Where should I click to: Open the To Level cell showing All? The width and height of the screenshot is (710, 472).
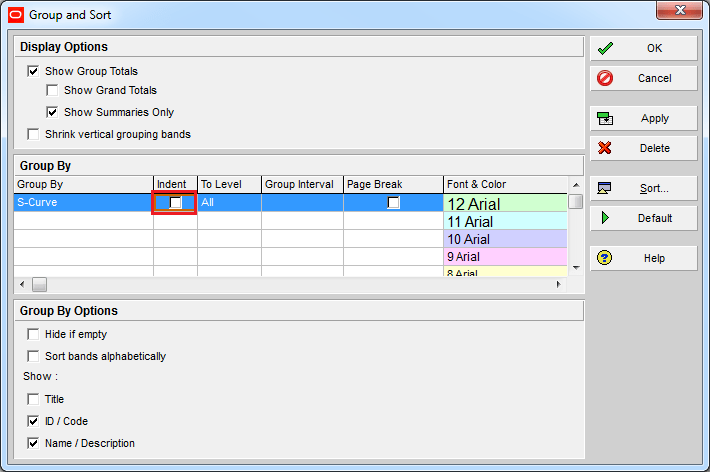[229, 203]
